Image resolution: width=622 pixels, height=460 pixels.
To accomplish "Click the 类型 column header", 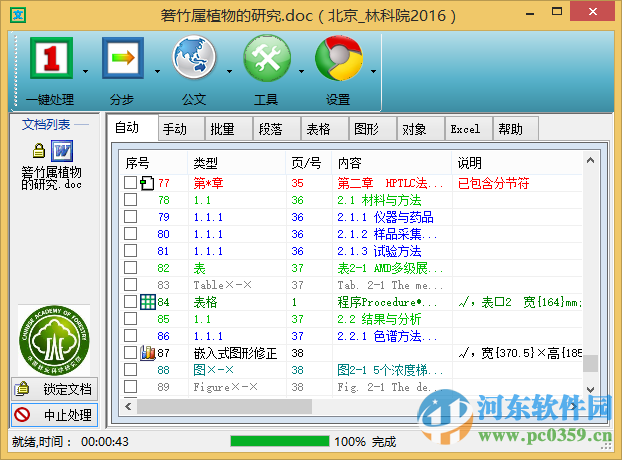I will [x=236, y=163].
